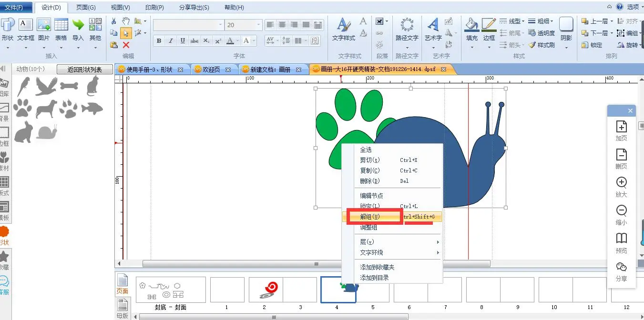Toggle strikethrough formatting
This screenshot has height=320, width=644.
tap(194, 41)
